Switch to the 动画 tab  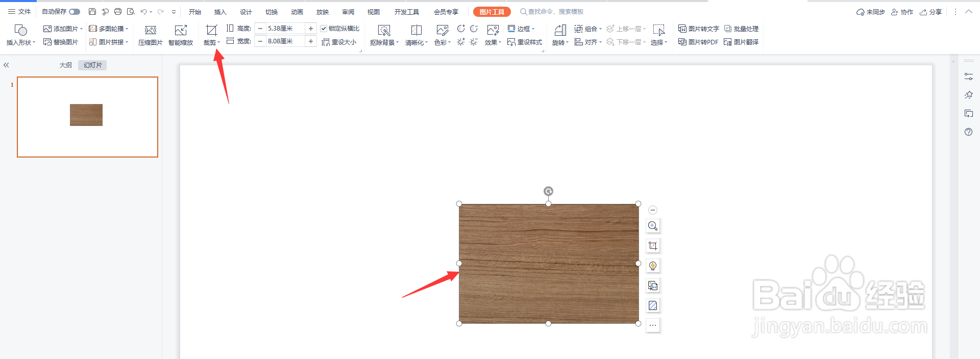click(297, 12)
